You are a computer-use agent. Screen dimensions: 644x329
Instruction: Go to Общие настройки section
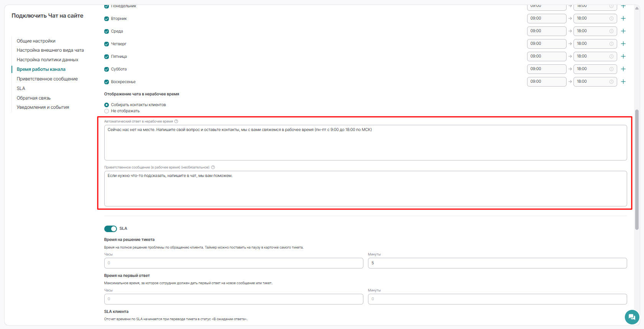(x=36, y=41)
